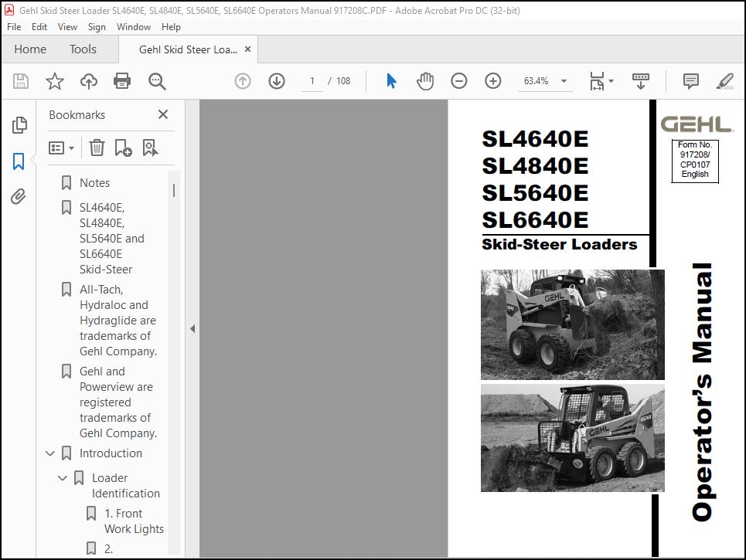This screenshot has height=560, width=746.
Task: Open the Find text magnifier tool
Action: click(156, 81)
